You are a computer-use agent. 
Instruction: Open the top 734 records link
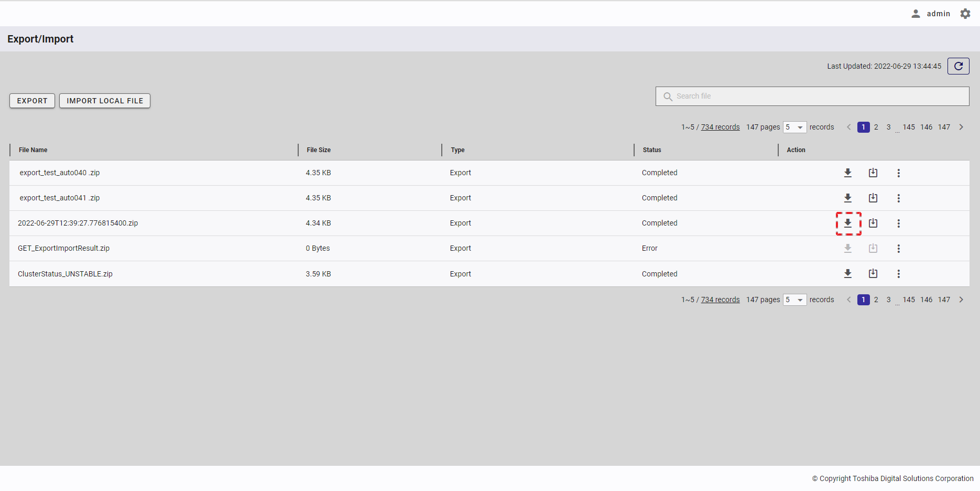(720, 127)
